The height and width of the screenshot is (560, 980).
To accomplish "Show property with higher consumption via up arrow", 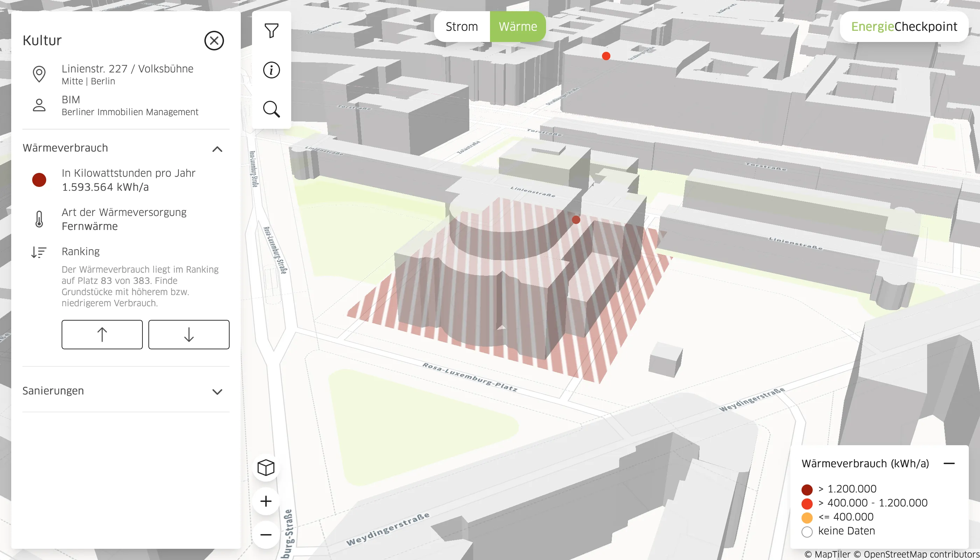I will 101,334.
